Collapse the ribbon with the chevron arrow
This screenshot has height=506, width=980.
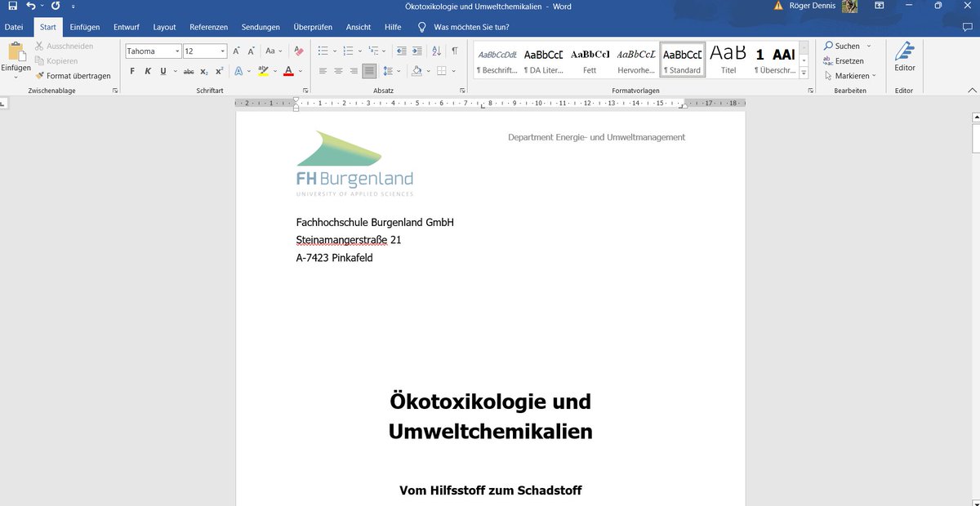971,91
